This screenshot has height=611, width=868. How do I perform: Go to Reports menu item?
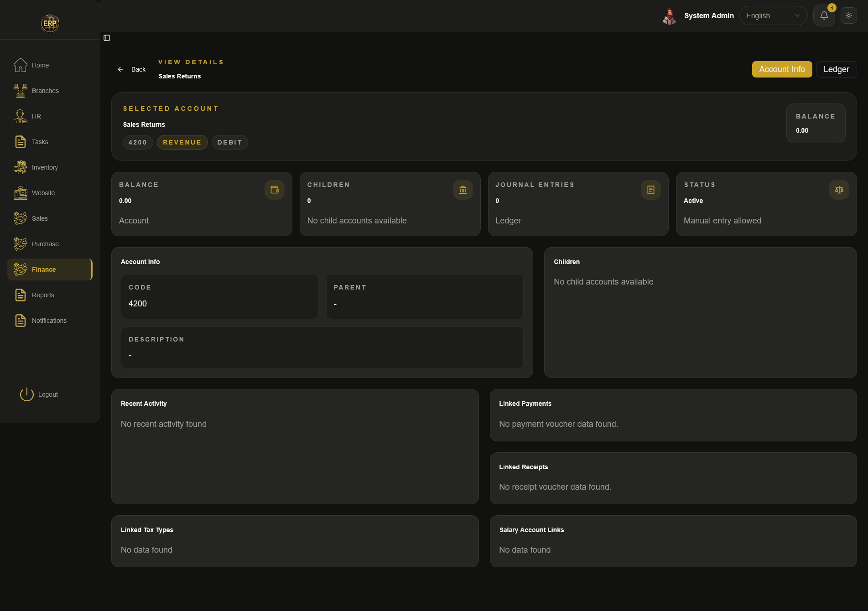click(50, 295)
